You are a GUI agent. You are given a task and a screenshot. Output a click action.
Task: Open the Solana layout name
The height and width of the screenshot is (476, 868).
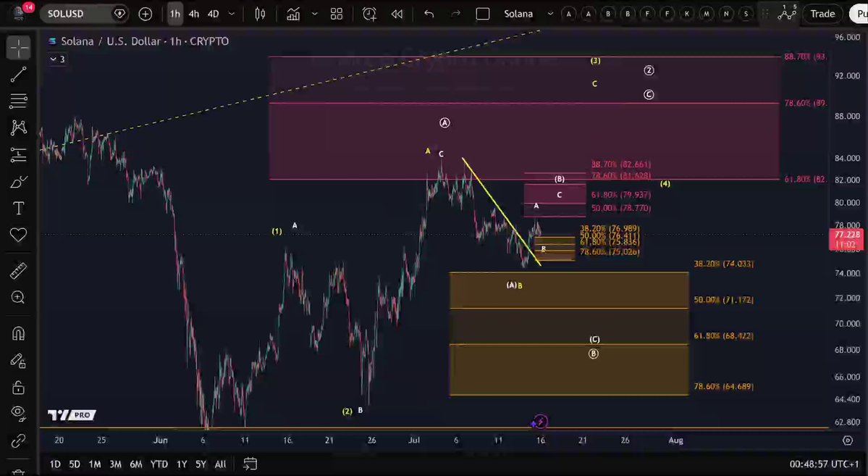pos(518,14)
